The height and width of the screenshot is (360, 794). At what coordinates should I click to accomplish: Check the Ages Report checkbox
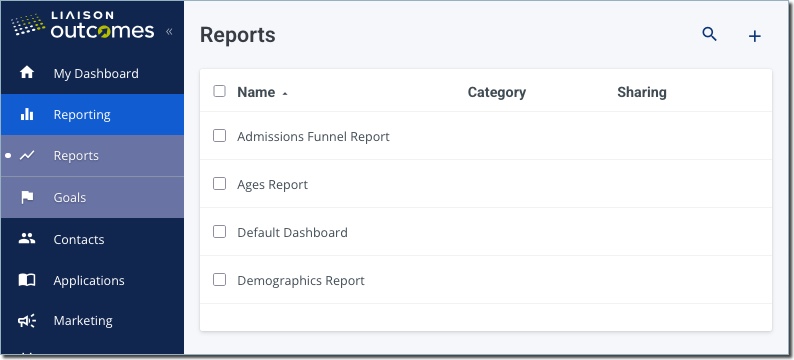point(219,184)
